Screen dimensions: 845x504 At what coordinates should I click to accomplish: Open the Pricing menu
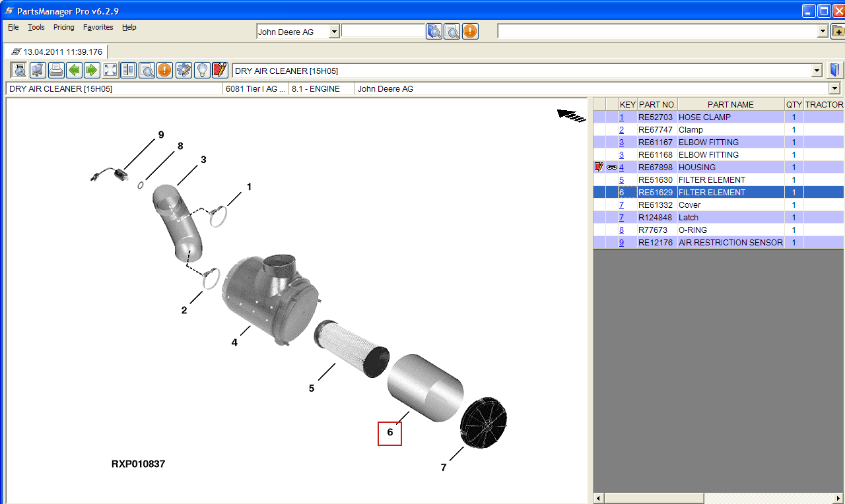click(64, 27)
